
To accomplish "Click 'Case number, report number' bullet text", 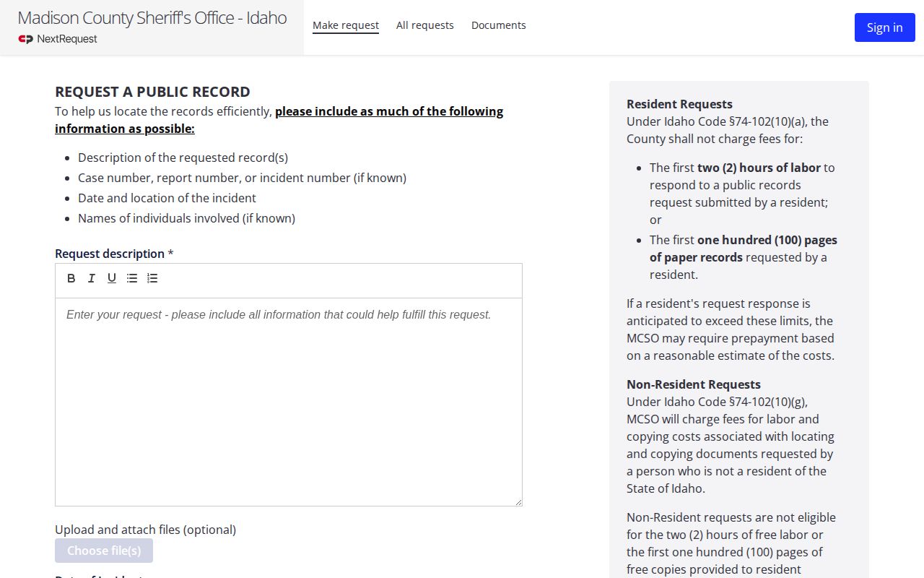I will tap(242, 178).
